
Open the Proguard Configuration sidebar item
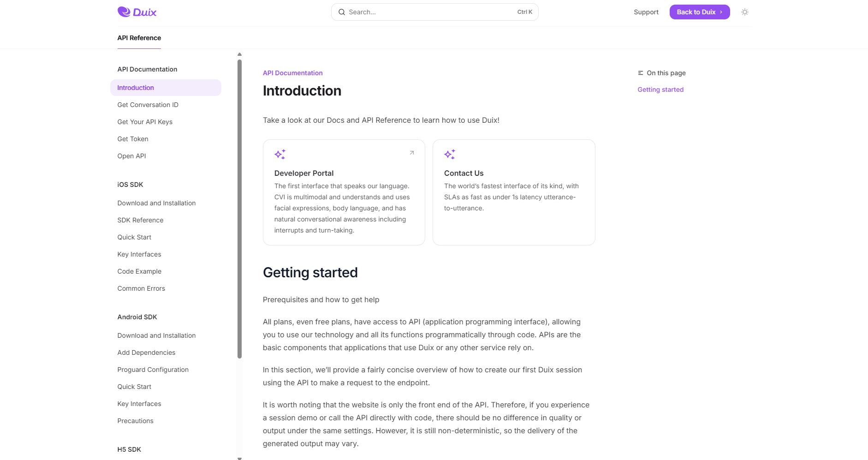click(x=153, y=370)
